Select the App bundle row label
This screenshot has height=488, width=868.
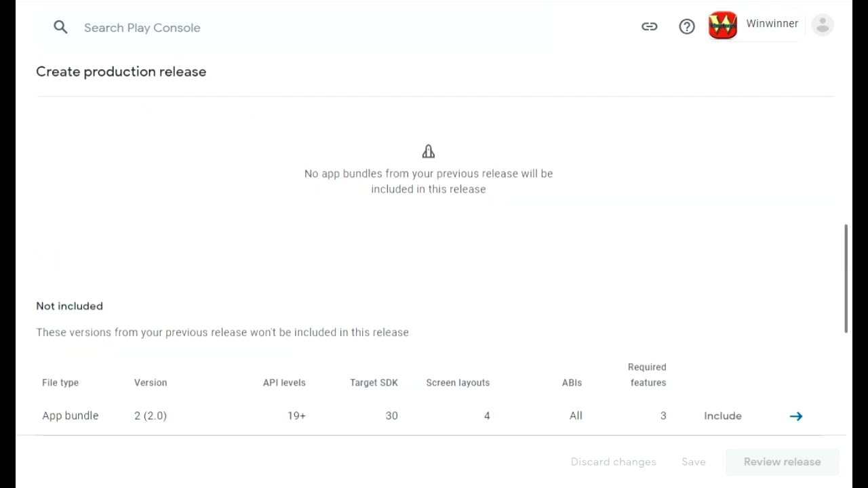tap(71, 416)
